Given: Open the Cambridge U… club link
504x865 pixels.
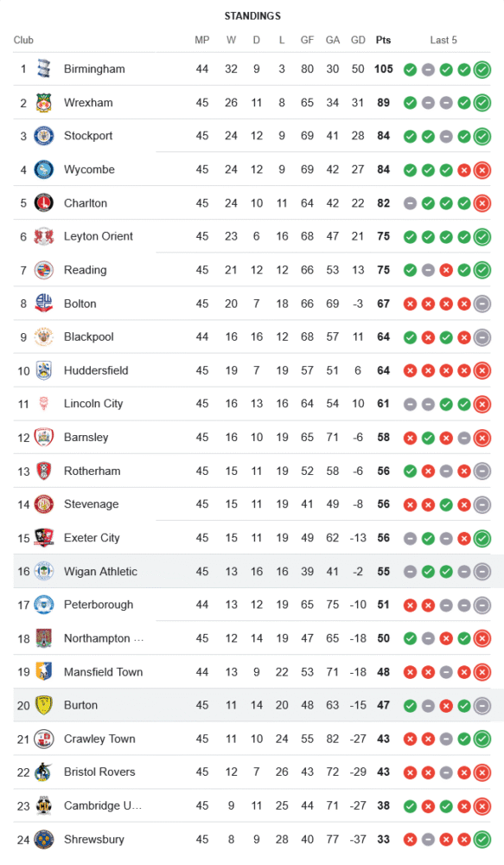Looking at the screenshot, I should pos(103,805).
